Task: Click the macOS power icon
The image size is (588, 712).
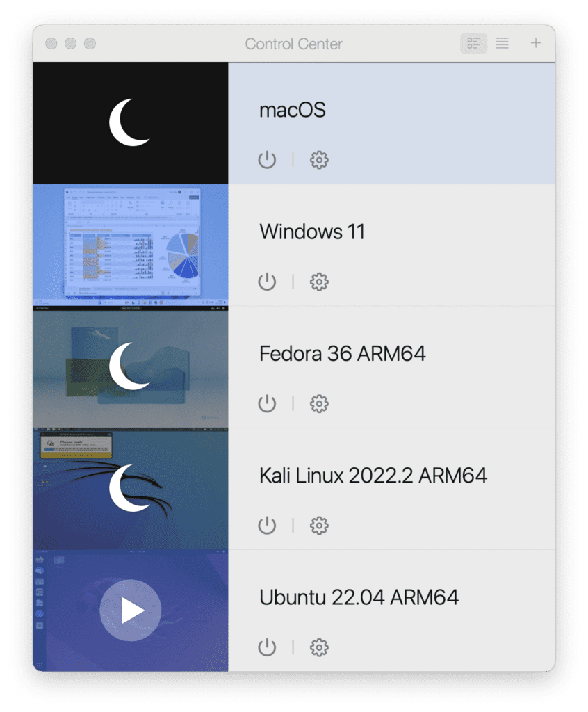Action: click(267, 160)
